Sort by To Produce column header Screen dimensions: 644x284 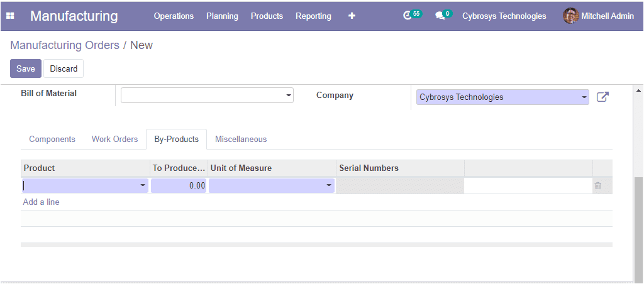(179, 168)
